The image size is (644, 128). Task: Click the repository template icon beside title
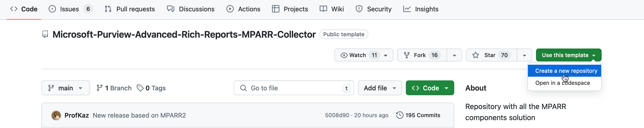click(x=45, y=34)
